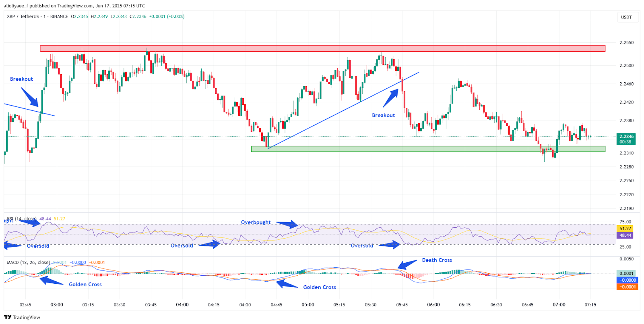Screen dimensions: 644x324
Task: Click the TradingView logo at the bottom
Action: tap(22, 317)
